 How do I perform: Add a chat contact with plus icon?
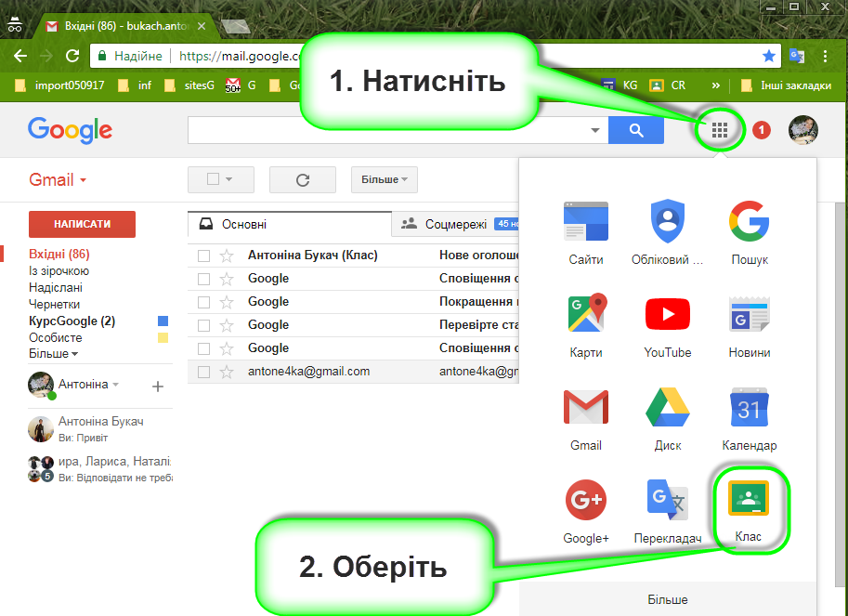point(157,387)
